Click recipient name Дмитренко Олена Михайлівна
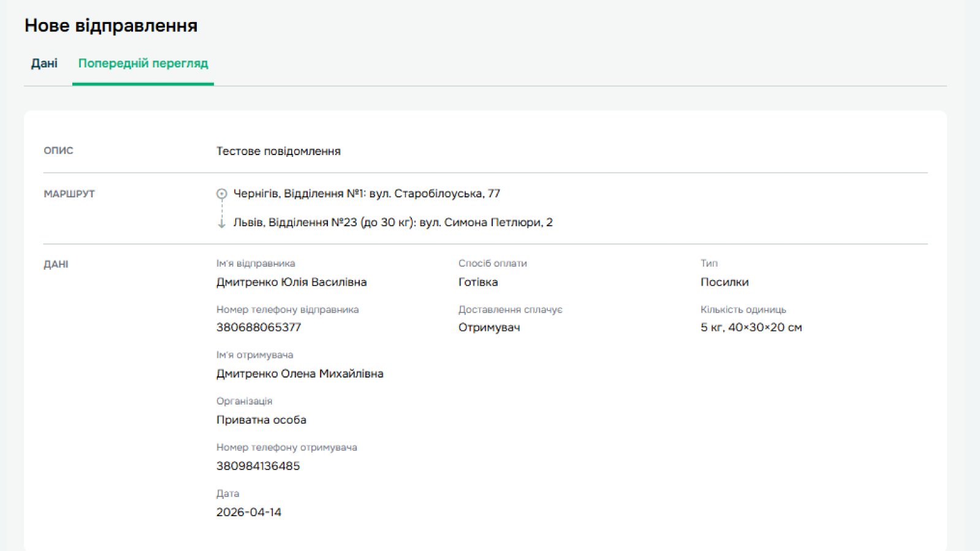980x551 pixels. coord(300,374)
